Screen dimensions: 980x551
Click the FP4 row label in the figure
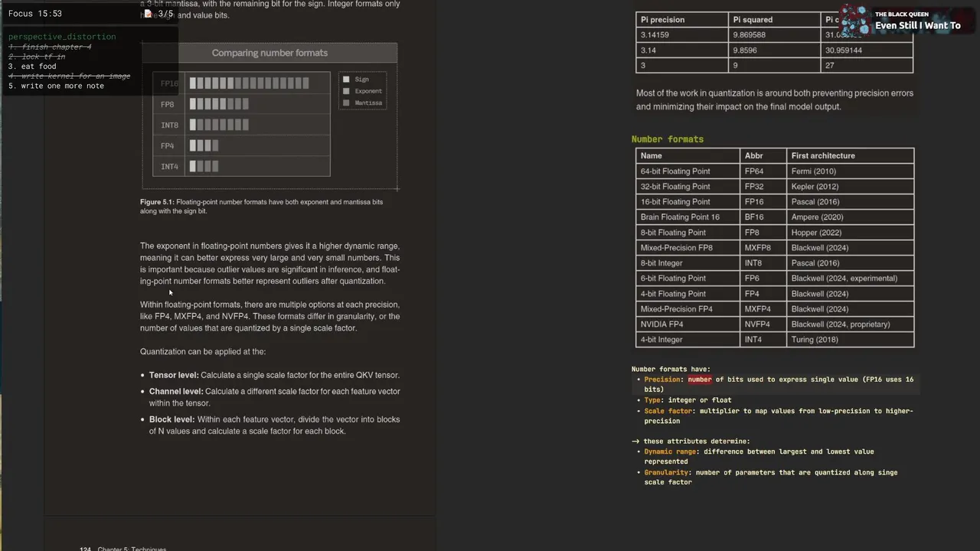coord(168,145)
